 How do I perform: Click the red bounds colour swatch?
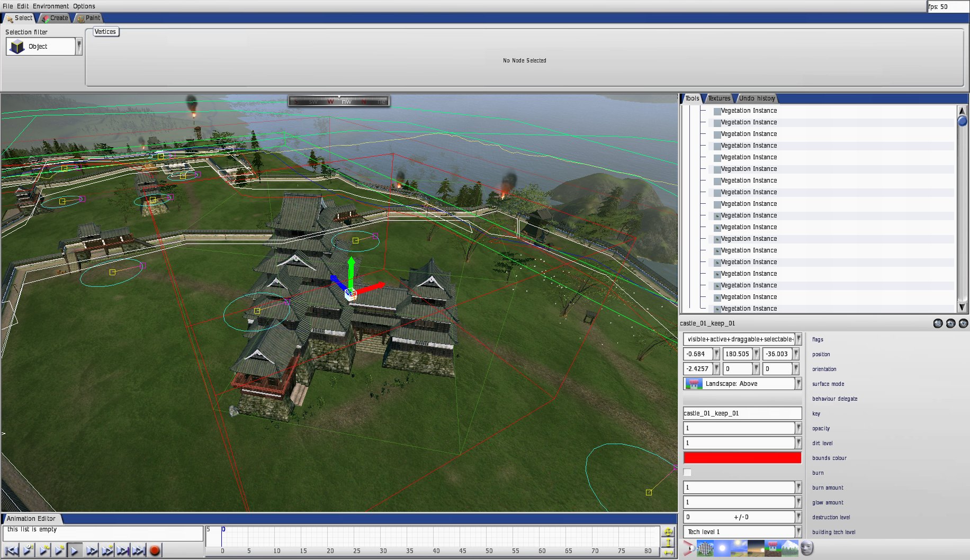(742, 458)
